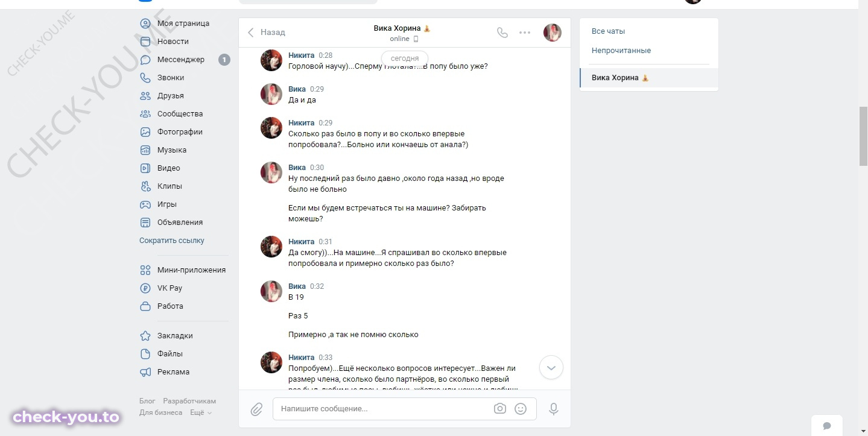Expand the Ещё footer dropdown
Screen dimensions: 868x436
coord(201,412)
